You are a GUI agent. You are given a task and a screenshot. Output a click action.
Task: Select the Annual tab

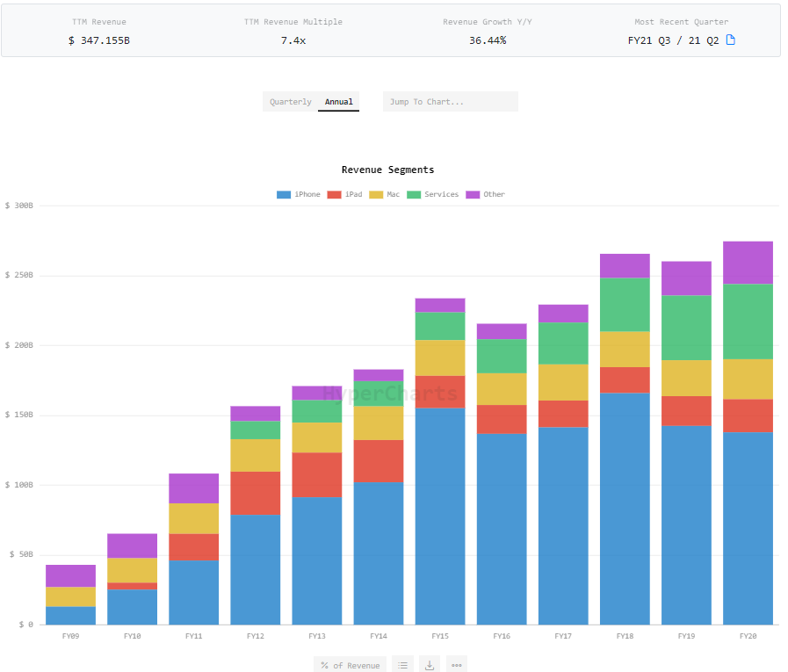(339, 102)
